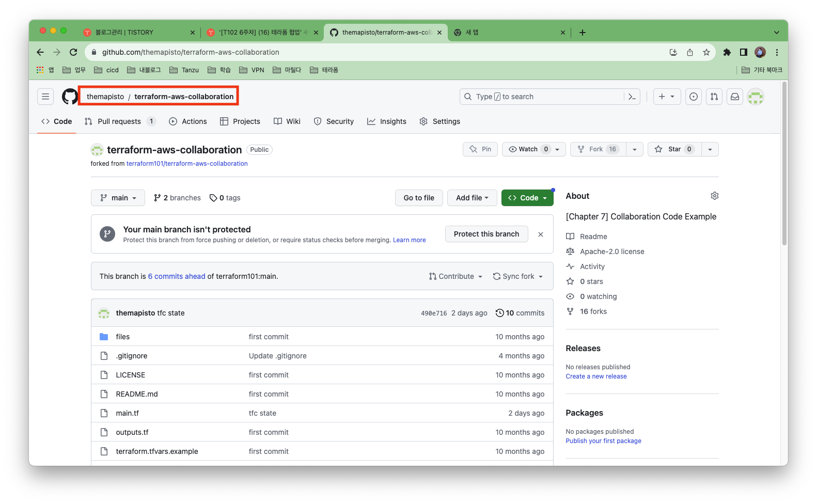Click the share icon in address bar
Viewport: 817px width, 504px height.
690,52
